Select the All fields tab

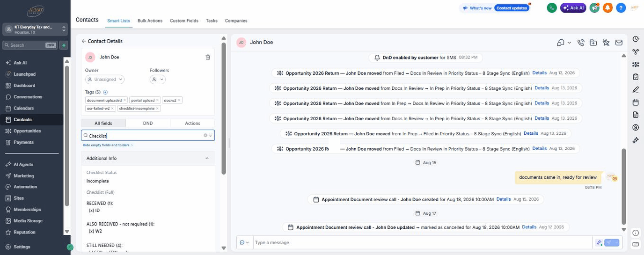103,123
